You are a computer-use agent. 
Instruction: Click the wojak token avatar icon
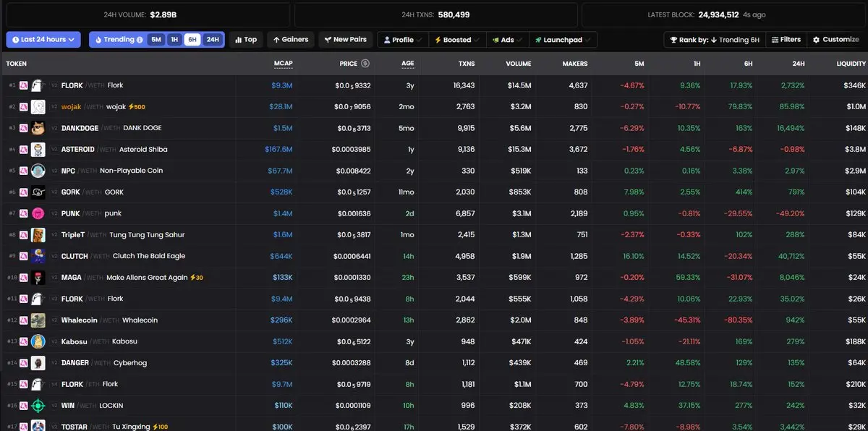click(x=38, y=107)
